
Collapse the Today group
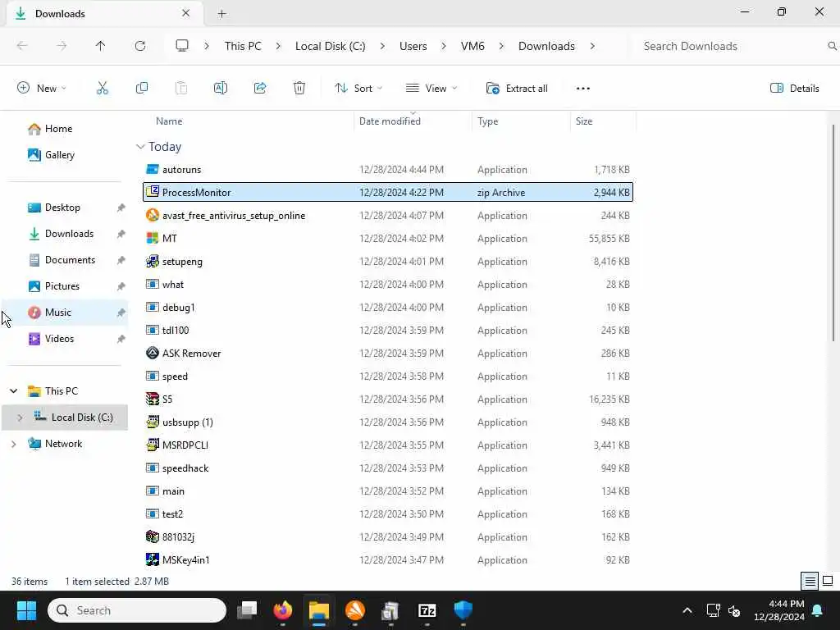click(140, 147)
